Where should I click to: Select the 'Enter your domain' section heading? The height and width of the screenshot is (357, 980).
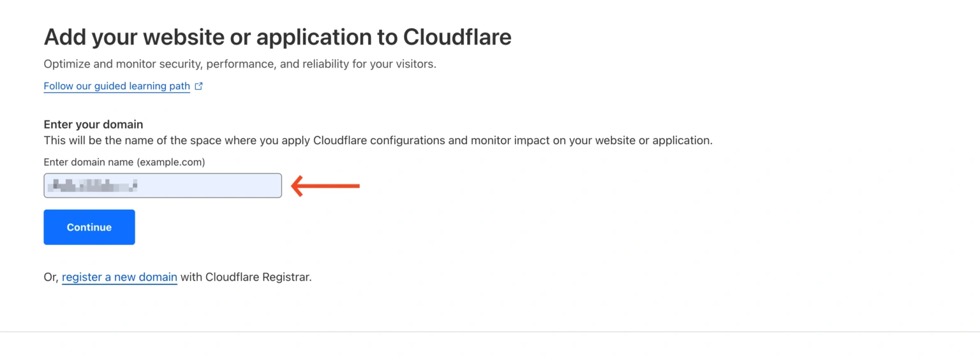(93, 124)
